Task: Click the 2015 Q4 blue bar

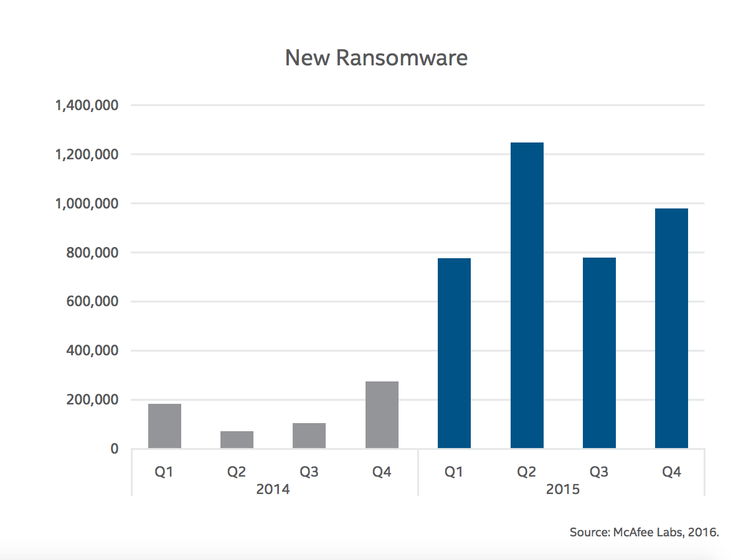Action: (671, 329)
